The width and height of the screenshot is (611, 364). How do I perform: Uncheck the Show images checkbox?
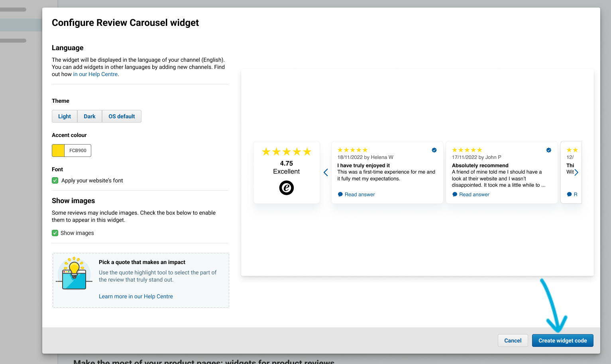coord(55,233)
